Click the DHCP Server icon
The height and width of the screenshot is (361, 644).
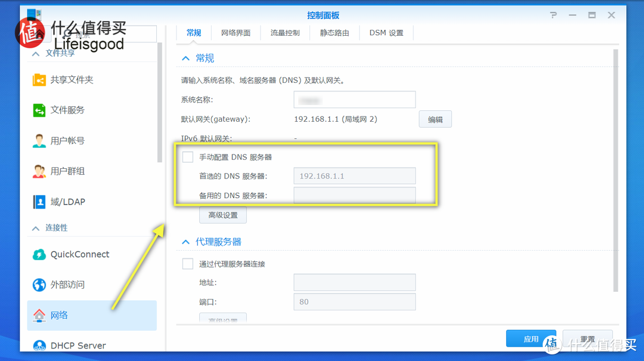click(39, 345)
